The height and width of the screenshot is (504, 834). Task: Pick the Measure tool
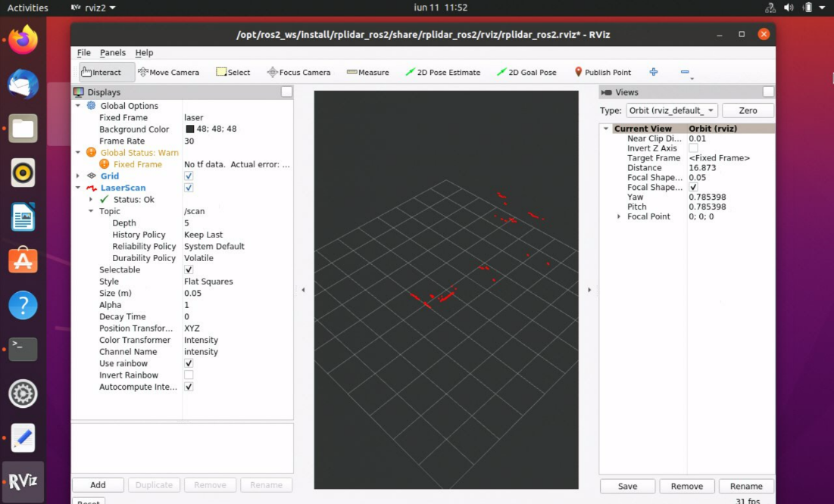[367, 73]
